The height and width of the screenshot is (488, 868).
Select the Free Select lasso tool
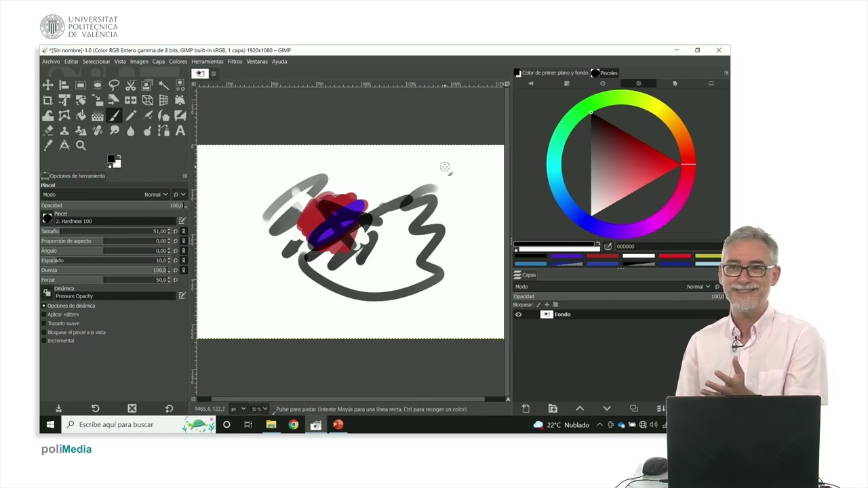(x=114, y=85)
